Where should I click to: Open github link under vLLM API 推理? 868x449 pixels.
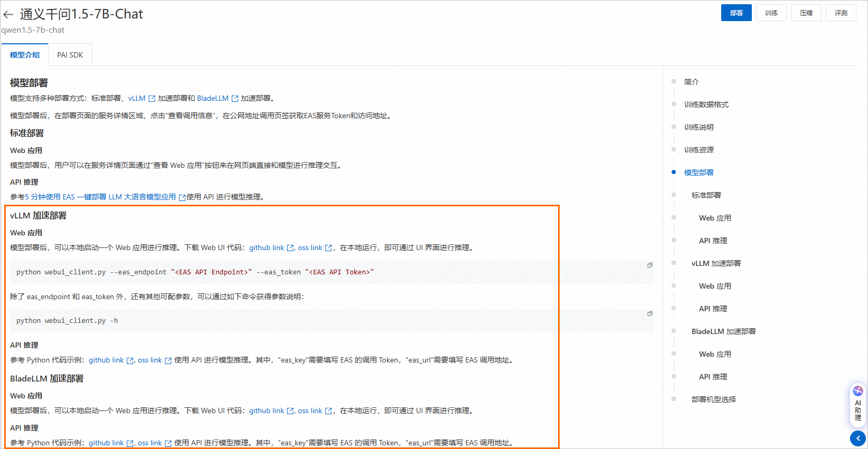point(106,360)
